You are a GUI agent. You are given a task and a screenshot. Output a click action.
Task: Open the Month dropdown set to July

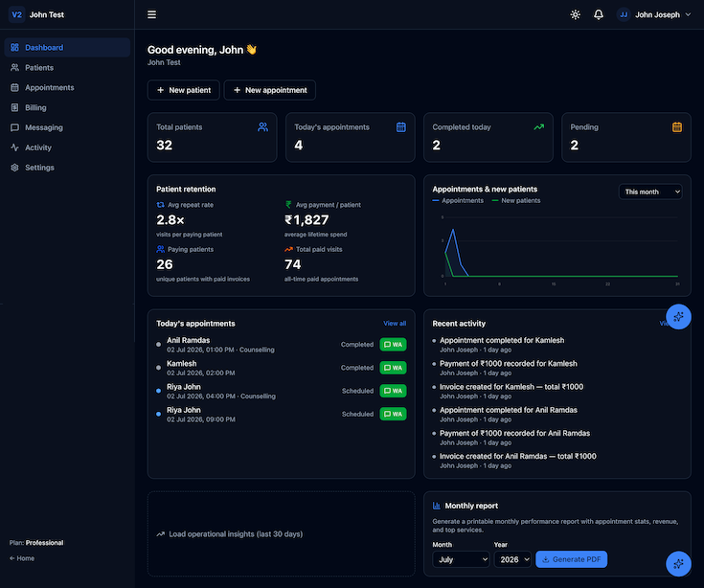pyautogui.click(x=461, y=559)
